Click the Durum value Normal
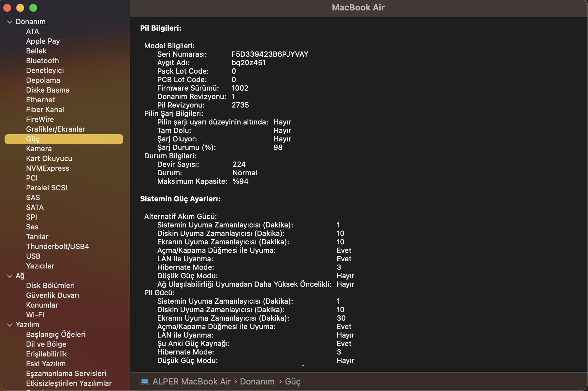Screen dimensions: 588x391 point(245,173)
